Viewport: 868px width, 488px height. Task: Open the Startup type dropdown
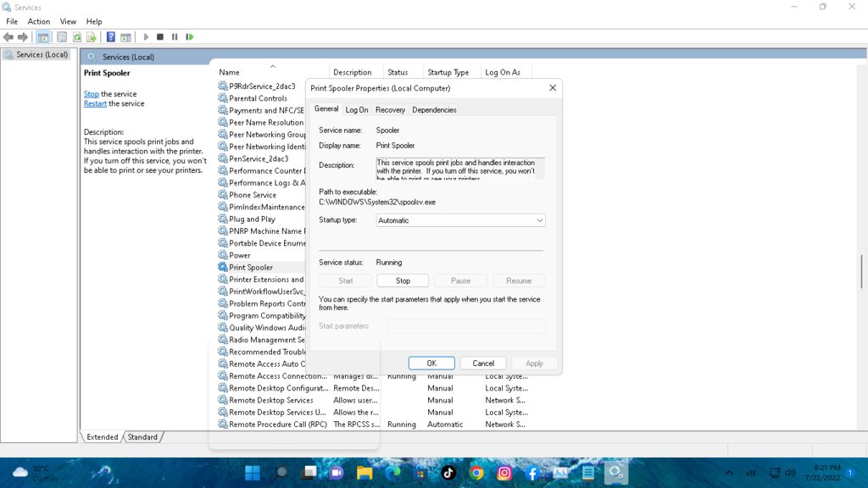[460, 220]
